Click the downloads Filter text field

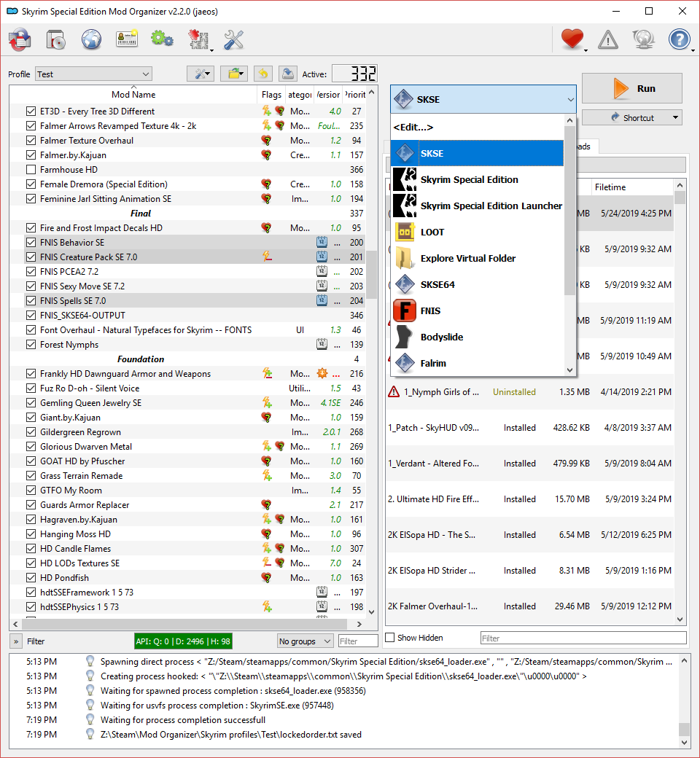coord(583,638)
